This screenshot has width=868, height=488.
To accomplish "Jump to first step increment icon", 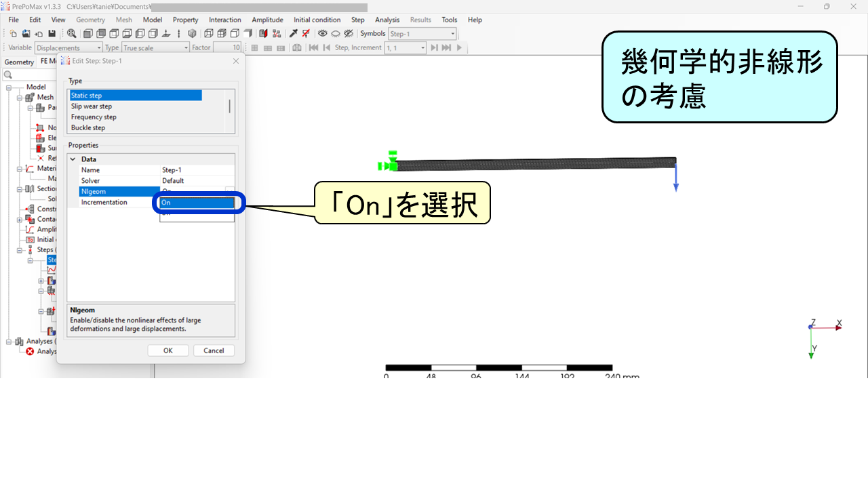I will coord(313,47).
